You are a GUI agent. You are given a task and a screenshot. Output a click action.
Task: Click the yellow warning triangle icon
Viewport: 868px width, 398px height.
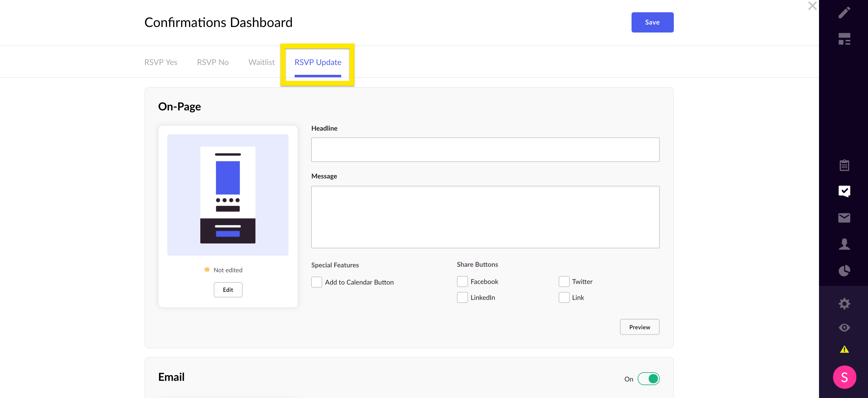coord(844,349)
